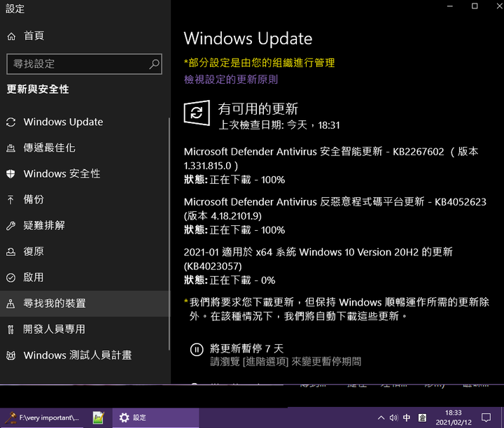This screenshot has height=428, width=504.
Task: Click the large update refresh status icon
Action: click(x=197, y=113)
